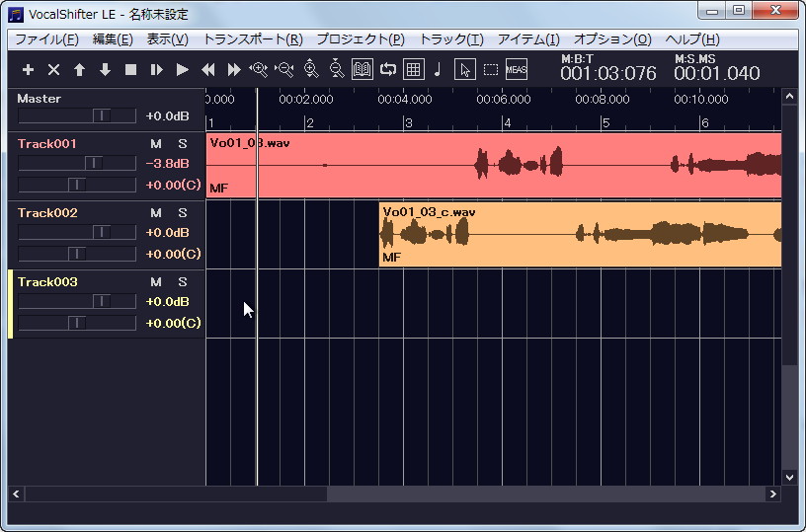Click Track001 -3.8dB volume value

click(x=168, y=163)
